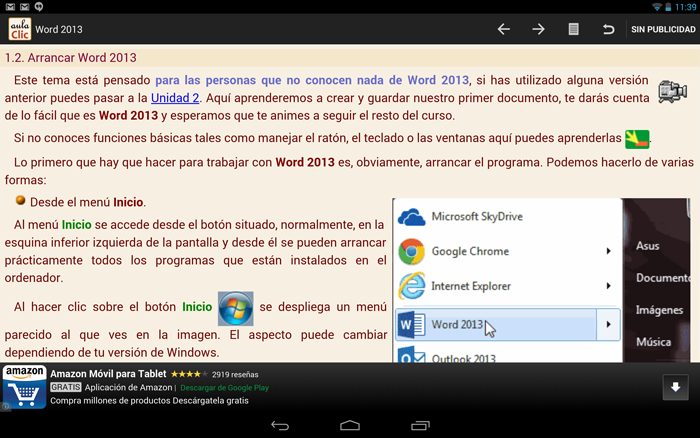Click Asus in start menu sidebar

[x=647, y=246]
